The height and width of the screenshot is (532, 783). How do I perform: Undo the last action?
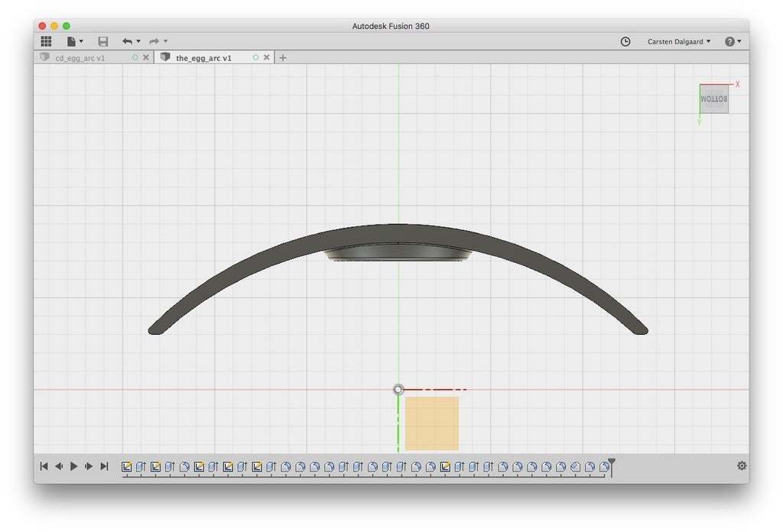click(128, 41)
